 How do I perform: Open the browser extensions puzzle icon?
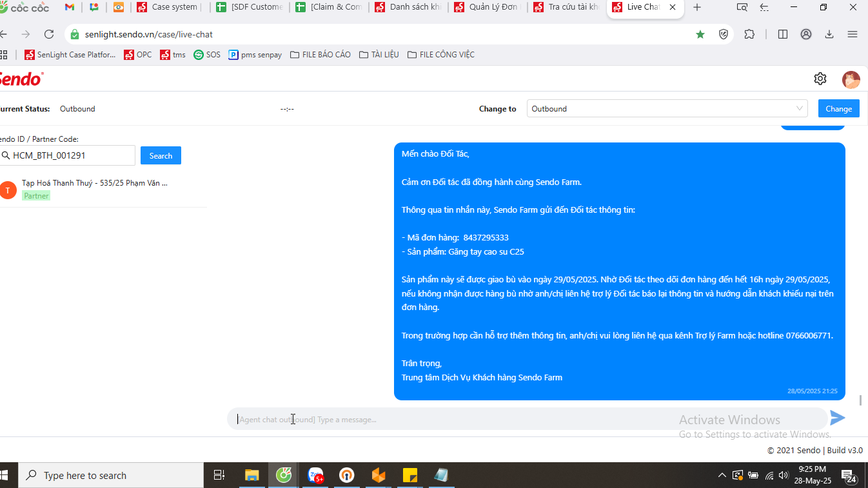click(749, 34)
